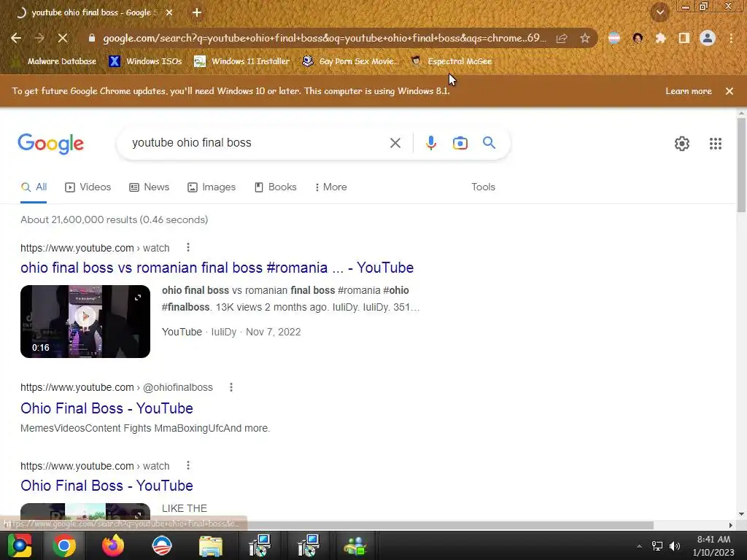Start voice search with microphone
This screenshot has height=560, width=747.
pyautogui.click(x=430, y=143)
